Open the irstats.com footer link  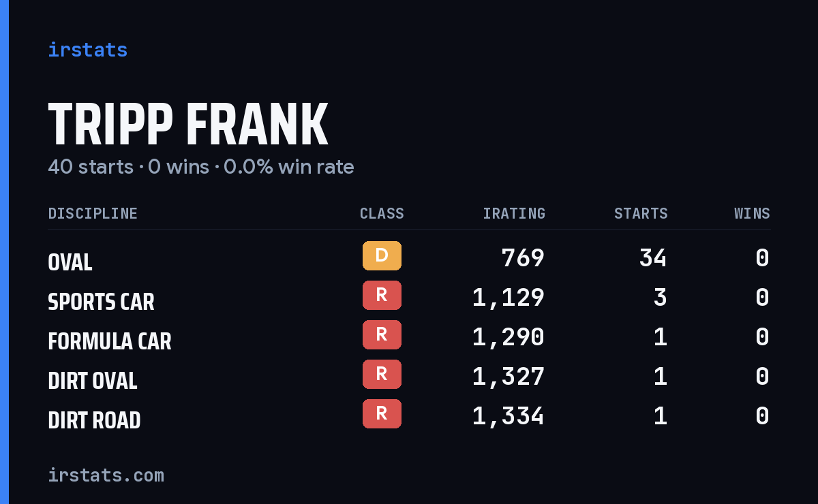point(106,475)
